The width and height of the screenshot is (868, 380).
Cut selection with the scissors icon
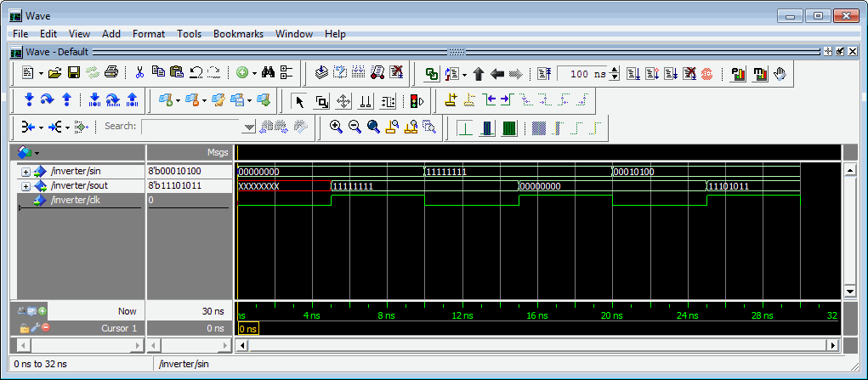139,72
